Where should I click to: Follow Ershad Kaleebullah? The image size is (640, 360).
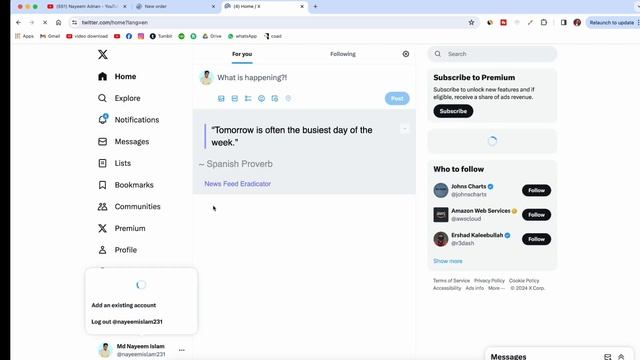pyautogui.click(x=536, y=239)
